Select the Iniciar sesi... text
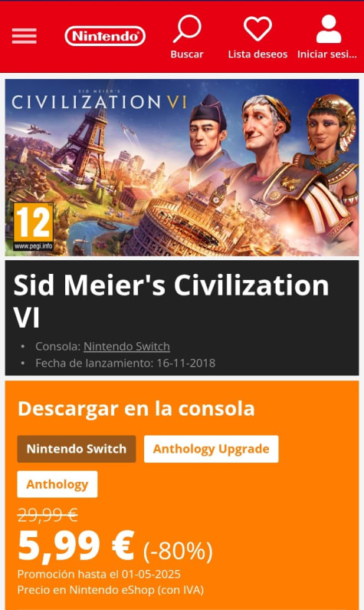 (x=326, y=54)
